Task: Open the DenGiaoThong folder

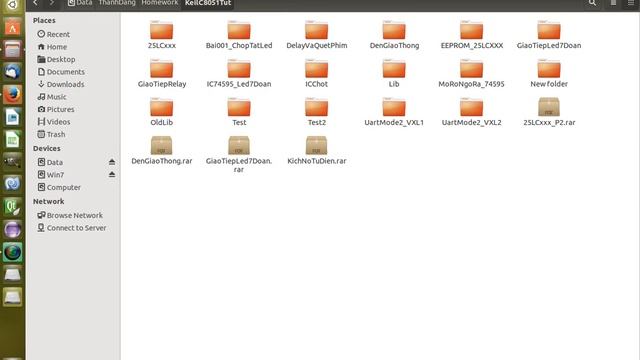Action: click(394, 35)
